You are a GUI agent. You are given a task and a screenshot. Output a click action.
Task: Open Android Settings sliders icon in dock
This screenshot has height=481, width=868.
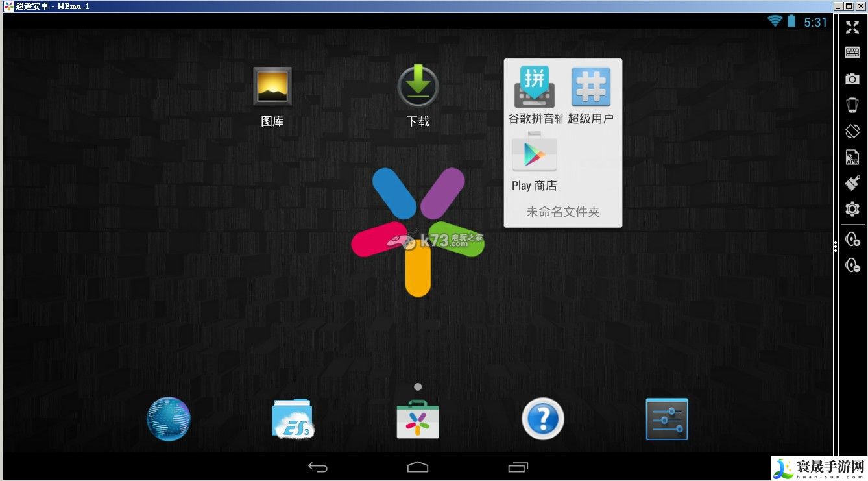(667, 419)
